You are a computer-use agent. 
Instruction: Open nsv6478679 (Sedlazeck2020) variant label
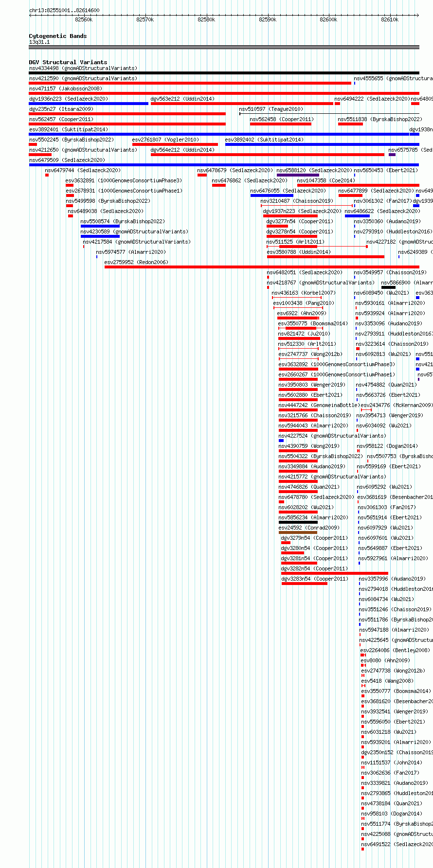(x=235, y=170)
